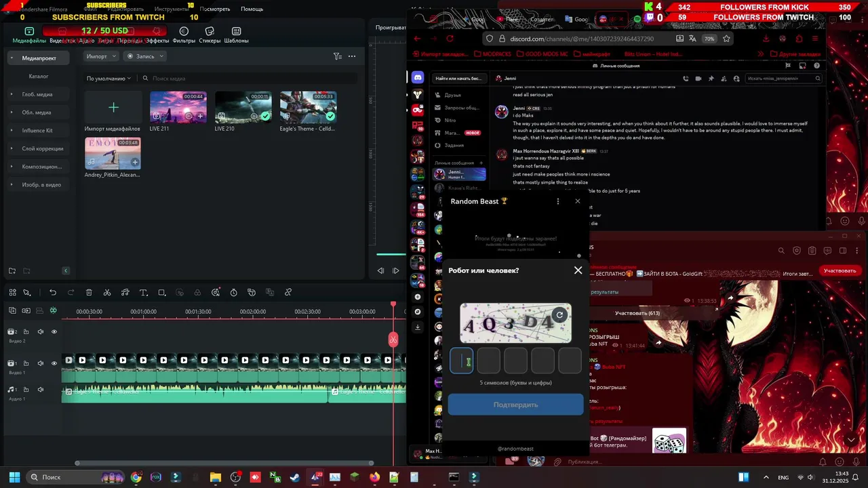Screen dimensions: 868x488
Task: Mute the Аудио 1 track
Action: (40, 390)
